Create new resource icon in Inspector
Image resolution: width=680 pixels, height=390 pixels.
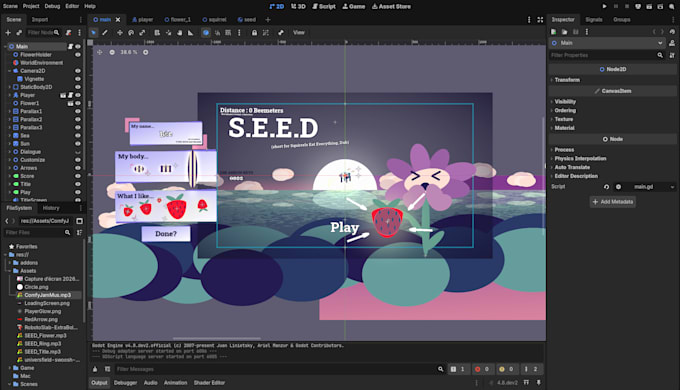tap(554, 32)
